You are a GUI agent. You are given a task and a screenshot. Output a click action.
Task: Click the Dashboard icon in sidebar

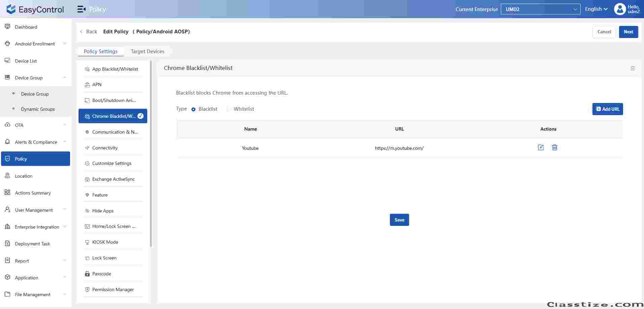point(7,27)
